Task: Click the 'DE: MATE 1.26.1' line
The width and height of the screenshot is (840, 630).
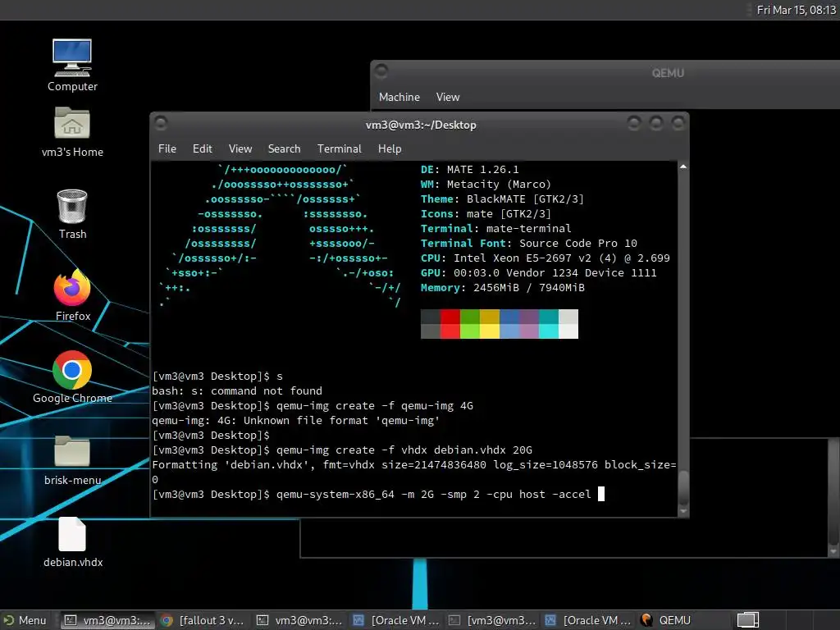Action: pos(469,169)
